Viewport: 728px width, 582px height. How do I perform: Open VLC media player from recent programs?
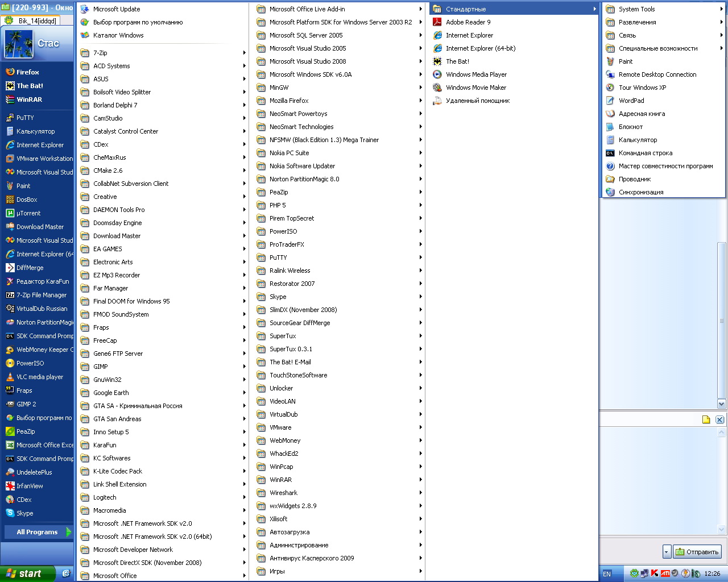39,377
